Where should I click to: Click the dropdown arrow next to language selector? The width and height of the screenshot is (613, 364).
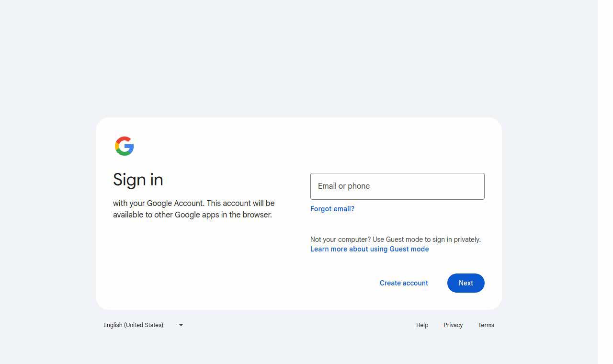tap(181, 325)
